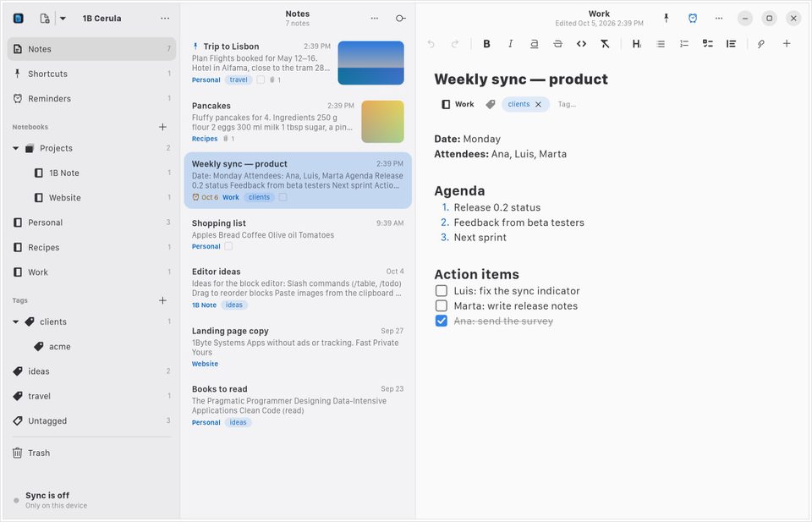Open Notes in sidebar
812x522 pixels.
[x=91, y=49]
